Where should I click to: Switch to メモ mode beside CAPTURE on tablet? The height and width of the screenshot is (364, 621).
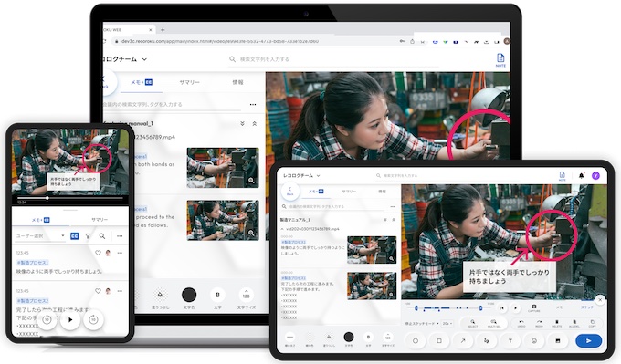click(x=559, y=307)
